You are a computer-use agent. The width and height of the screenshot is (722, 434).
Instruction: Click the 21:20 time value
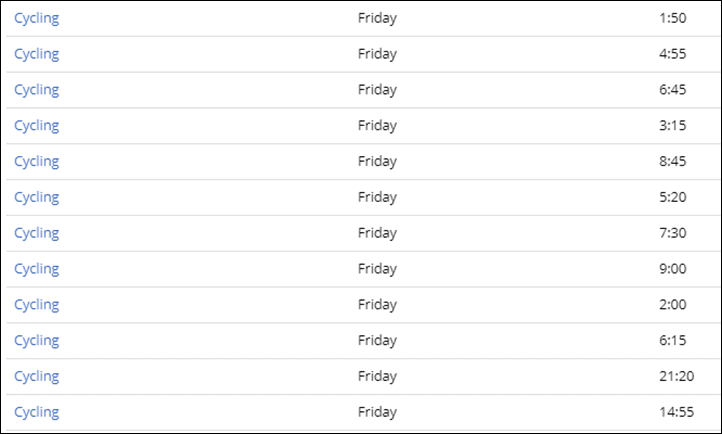676,376
